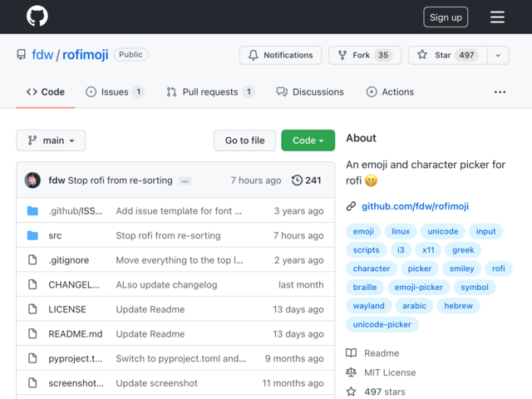Open the .gitignore file
Screen dimensions: 532x399
point(69,260)
